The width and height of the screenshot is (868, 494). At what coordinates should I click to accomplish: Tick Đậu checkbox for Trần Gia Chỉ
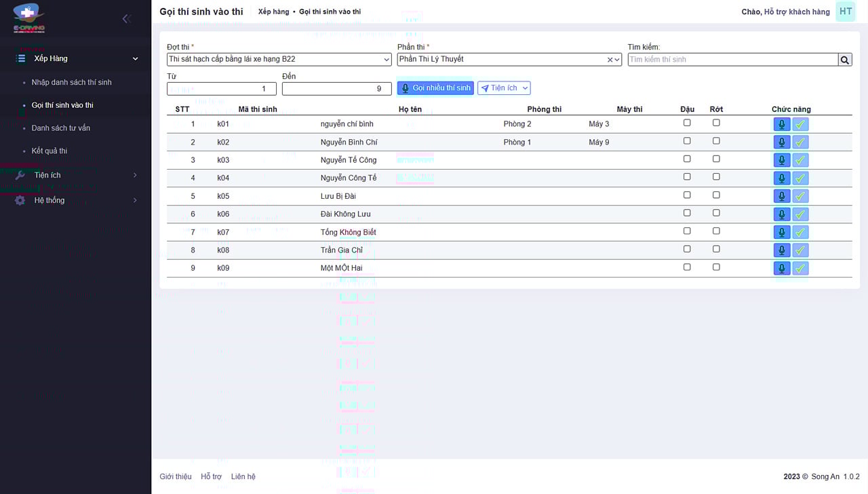pos(687,249)
